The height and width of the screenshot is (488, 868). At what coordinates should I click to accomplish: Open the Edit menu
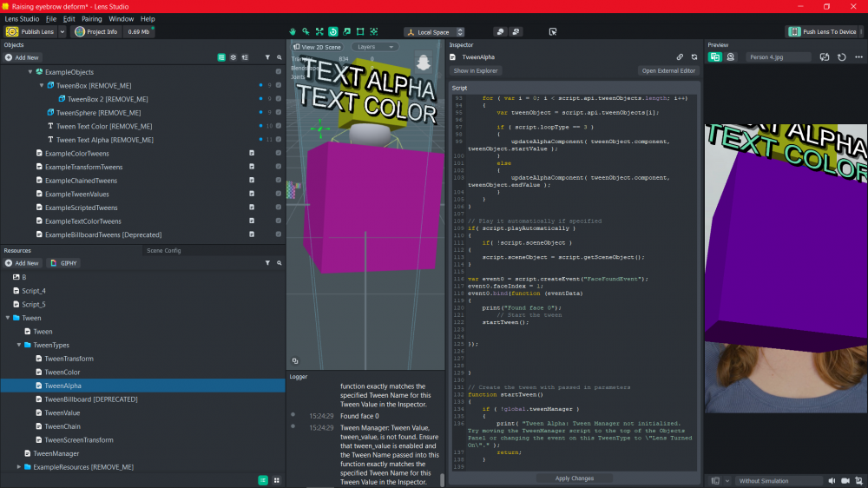pyautogui.click(x=69, y=19)
